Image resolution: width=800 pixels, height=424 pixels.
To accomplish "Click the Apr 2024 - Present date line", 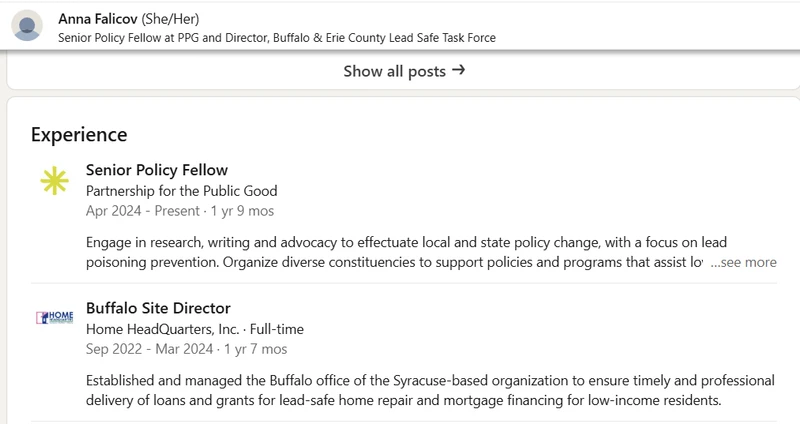I will coord(180,211).
